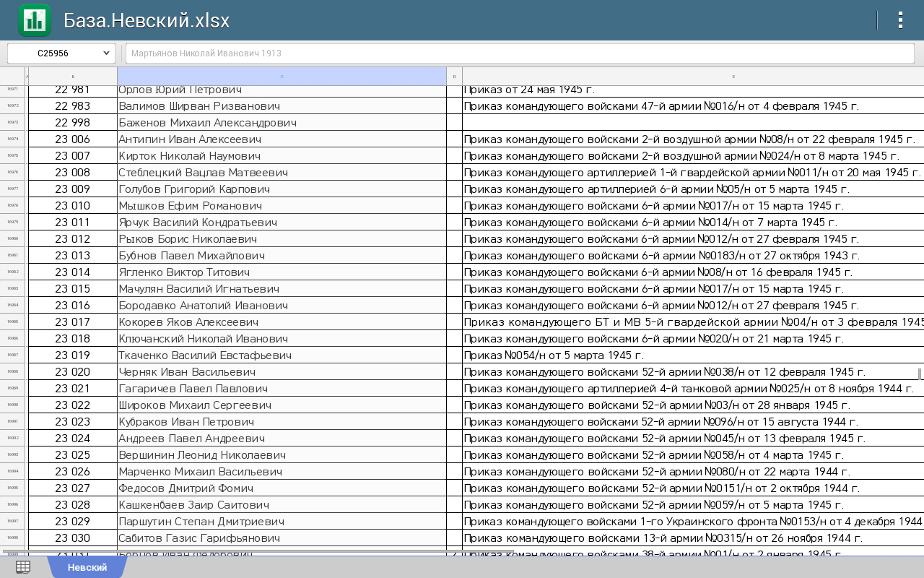Open the three-dot overflow menu

899,20
